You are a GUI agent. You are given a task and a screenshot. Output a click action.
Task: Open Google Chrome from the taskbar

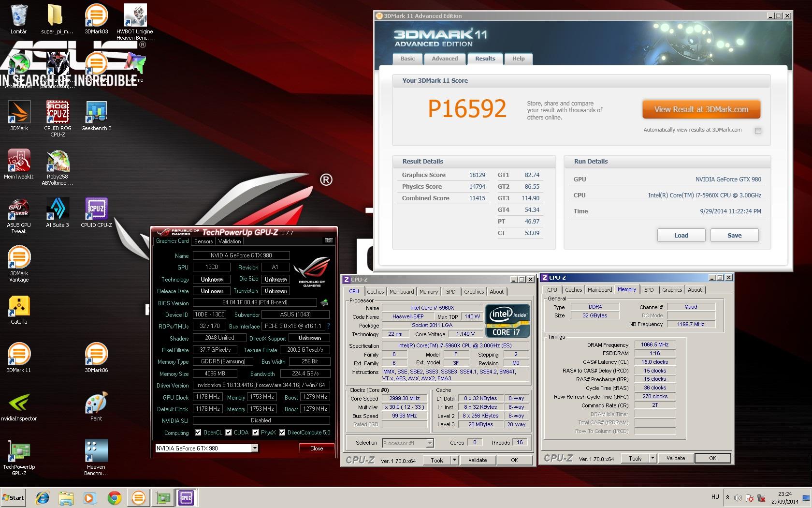click(115, 497)
